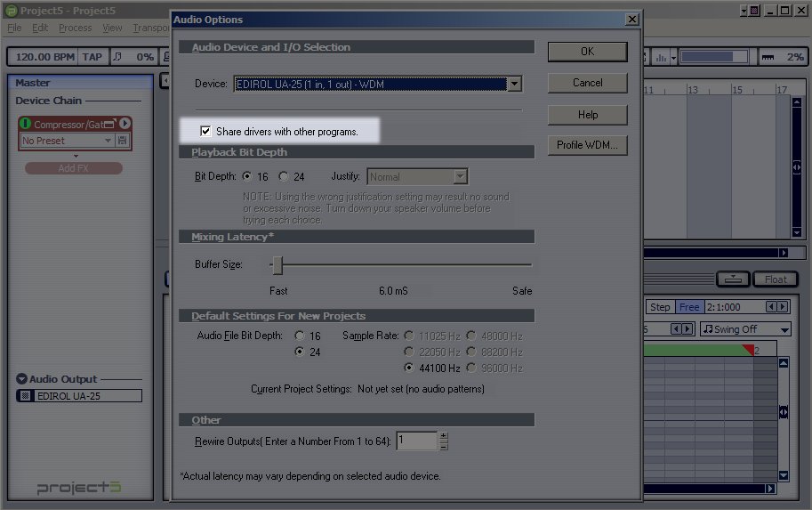Click the purple grid icon in title bar

(754, 11)
